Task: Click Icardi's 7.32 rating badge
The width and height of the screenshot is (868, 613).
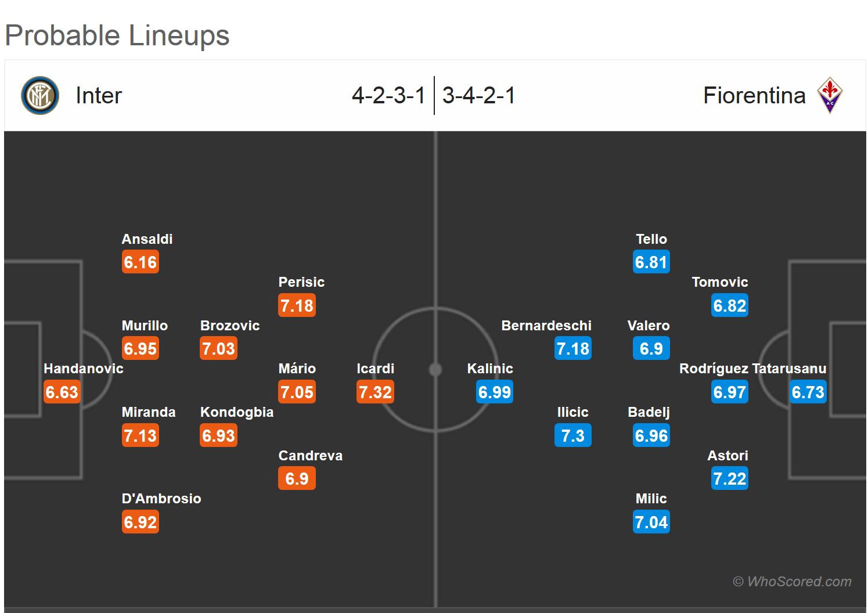Action: point(375,392)
